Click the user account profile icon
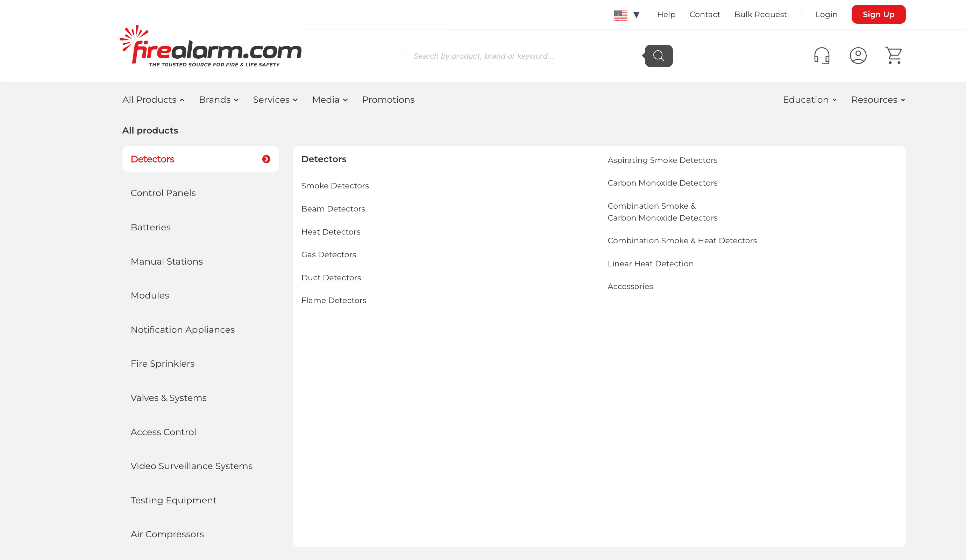Viewport: 966px width, 560px height. [x=858, y=56]
